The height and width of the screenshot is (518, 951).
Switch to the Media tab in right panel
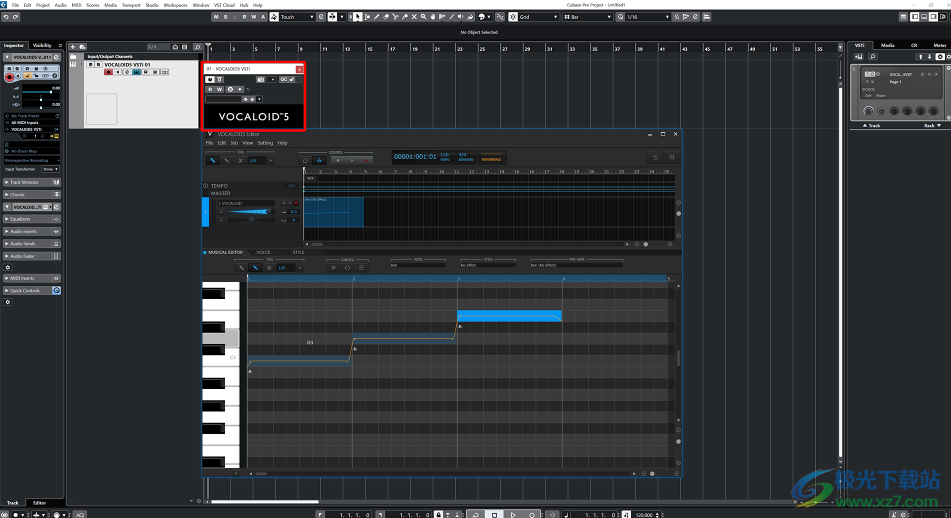coord(887,45)
